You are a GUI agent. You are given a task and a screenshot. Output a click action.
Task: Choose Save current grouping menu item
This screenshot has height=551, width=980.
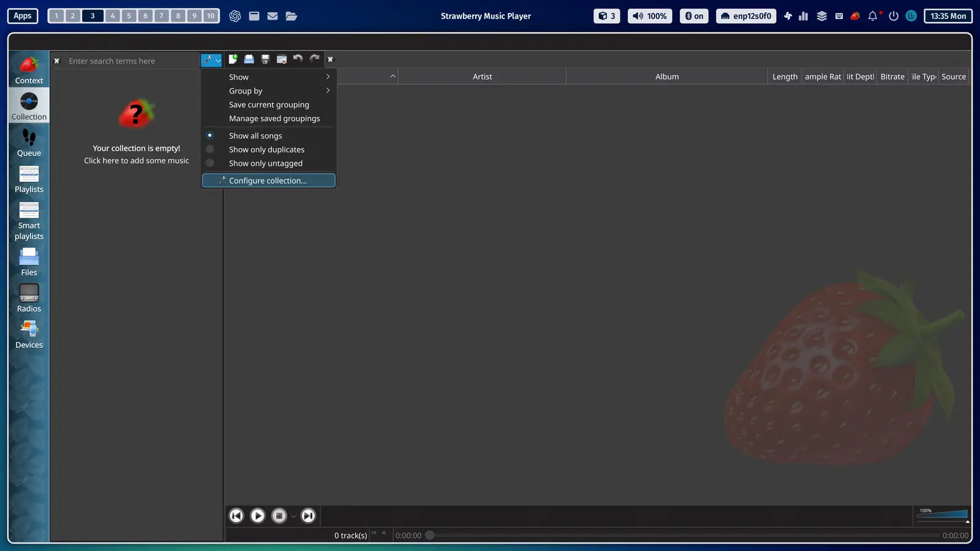pos(269,105)
